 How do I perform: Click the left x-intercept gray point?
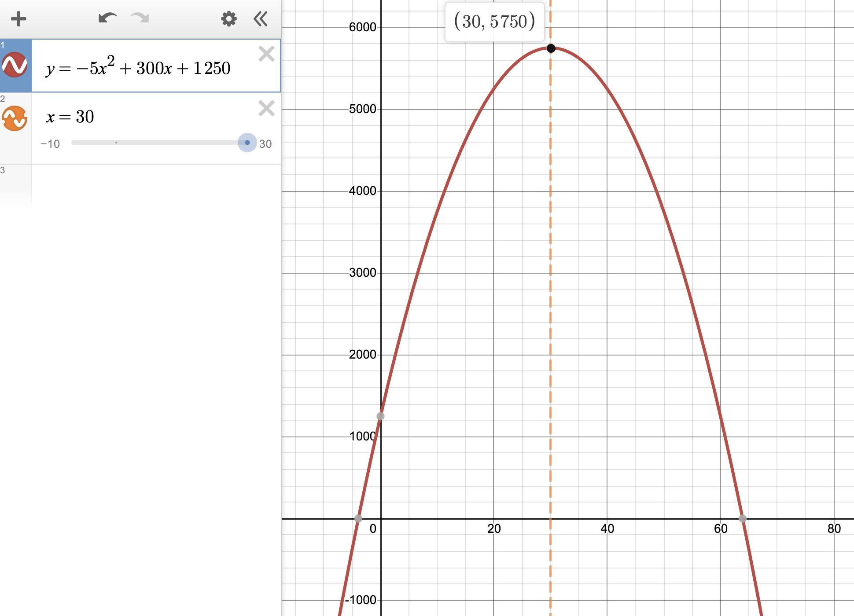coord(358,519)
